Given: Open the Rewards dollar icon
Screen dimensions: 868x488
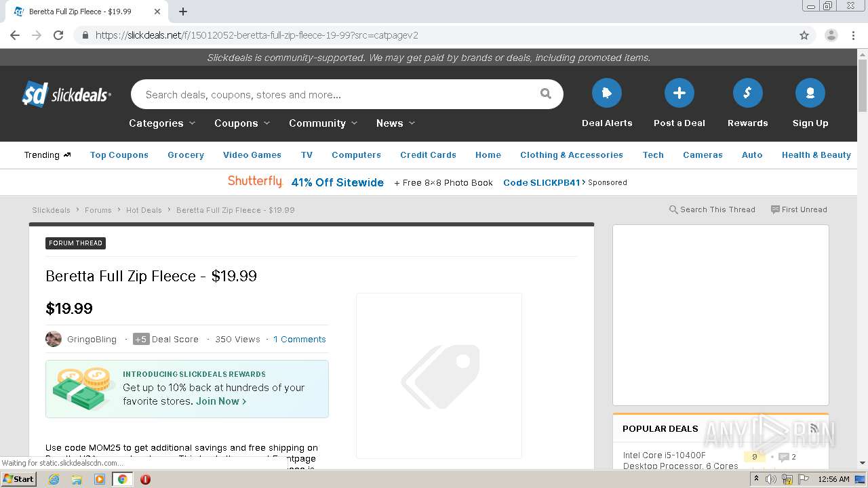Looking at the screenshot, I should point(748,93).
